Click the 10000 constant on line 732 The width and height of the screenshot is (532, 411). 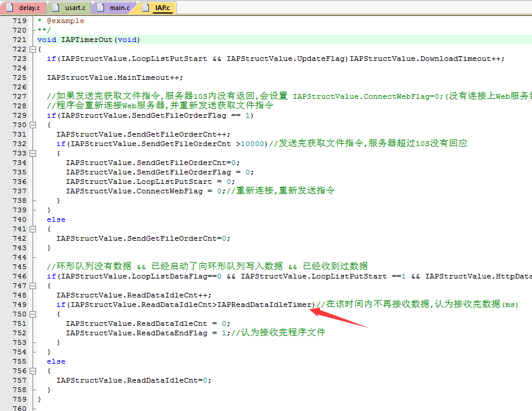coord(252,144)
